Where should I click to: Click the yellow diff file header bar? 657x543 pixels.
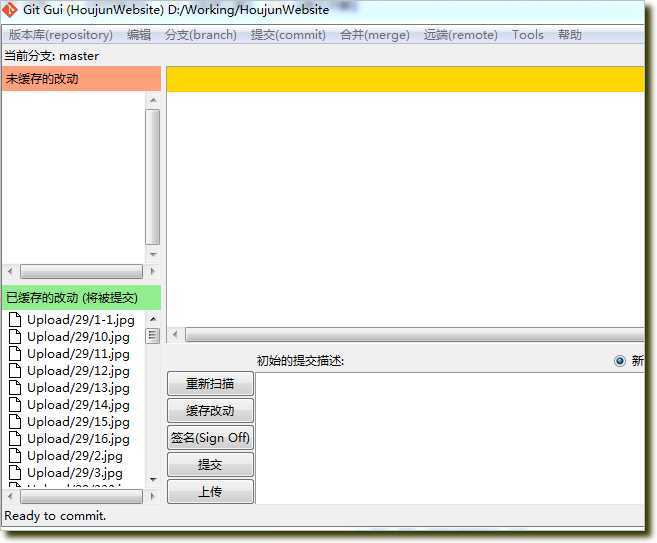tap(405, 79)
